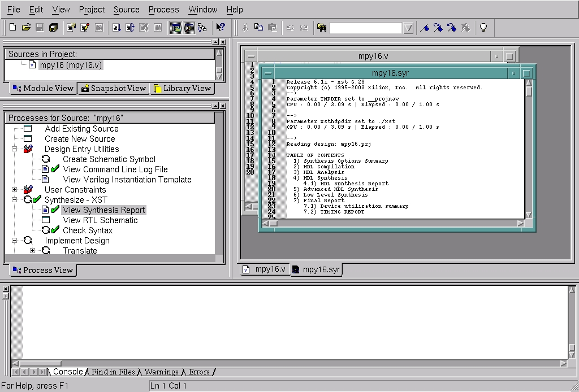579x392 pixels.
Task: Open the Process menu
Action: point(163,10)
